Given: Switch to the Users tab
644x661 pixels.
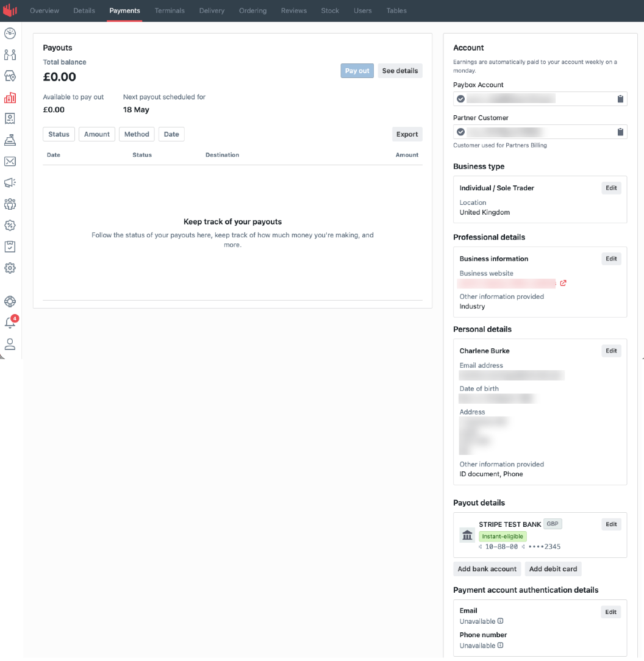Looking at the screenshot, I should [363, 10].
